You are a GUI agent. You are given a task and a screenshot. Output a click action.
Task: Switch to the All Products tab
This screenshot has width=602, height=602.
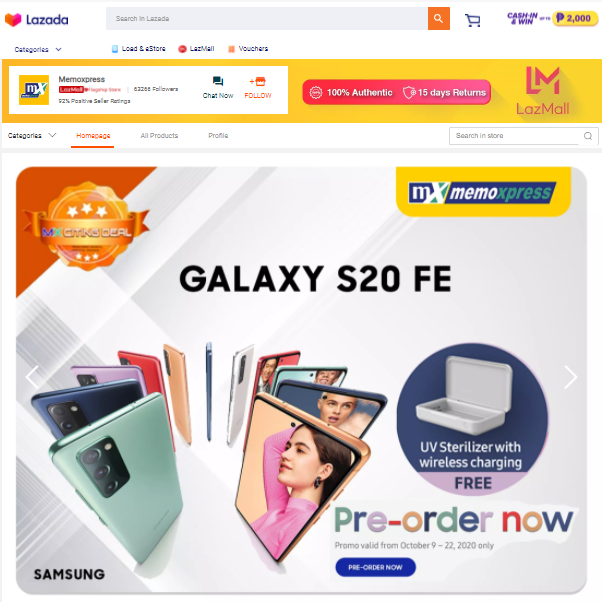(x=159, y=136)
